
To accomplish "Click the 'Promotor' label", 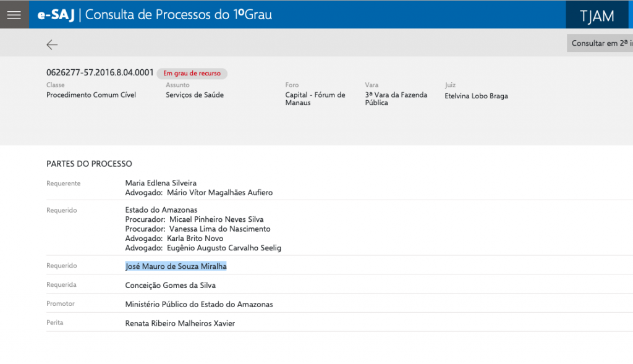I will coord(61,303).
